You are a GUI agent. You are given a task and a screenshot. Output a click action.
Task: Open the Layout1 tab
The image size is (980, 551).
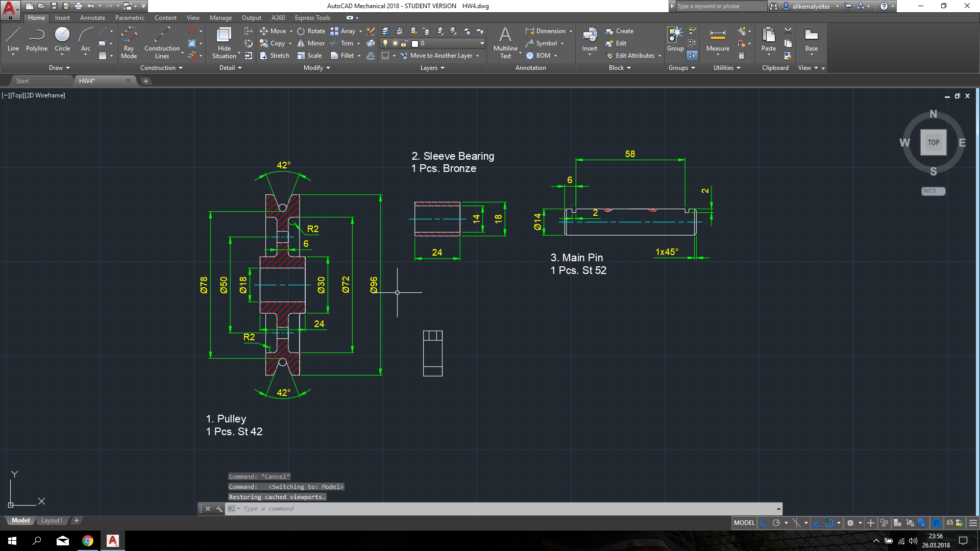[52, 520]
